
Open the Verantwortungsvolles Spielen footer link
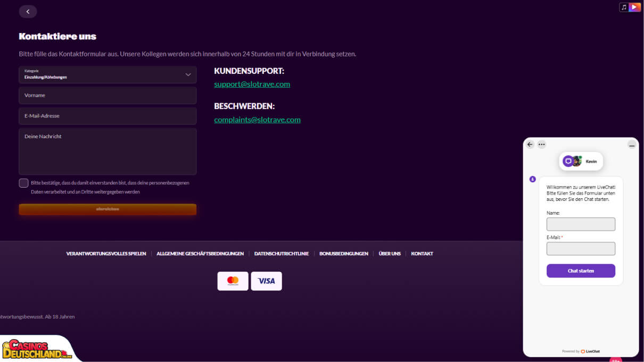point(106,254)
